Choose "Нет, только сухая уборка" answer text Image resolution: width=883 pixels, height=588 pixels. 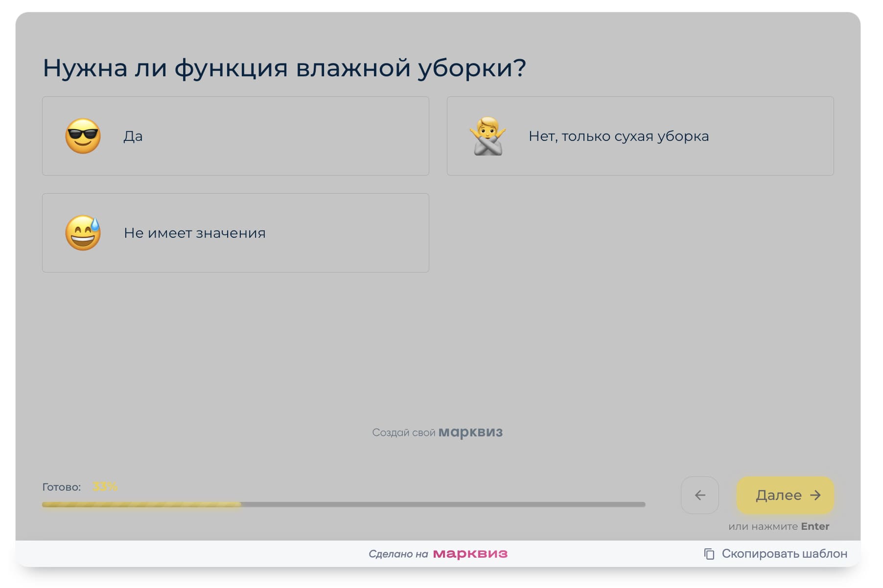[x=618, y=136]
